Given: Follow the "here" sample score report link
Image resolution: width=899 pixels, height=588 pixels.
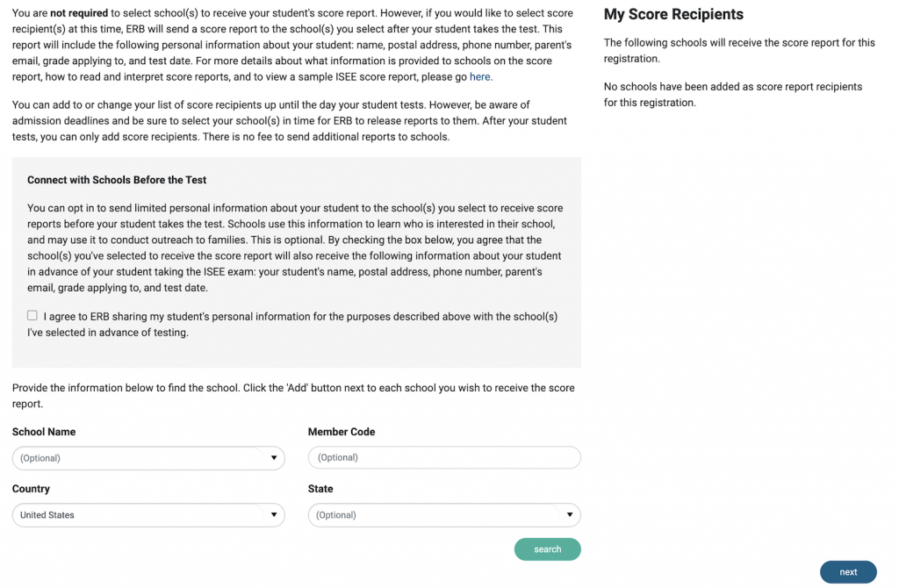Looking at the screenshot, I should pyautogui.click(x=479, y=77).
